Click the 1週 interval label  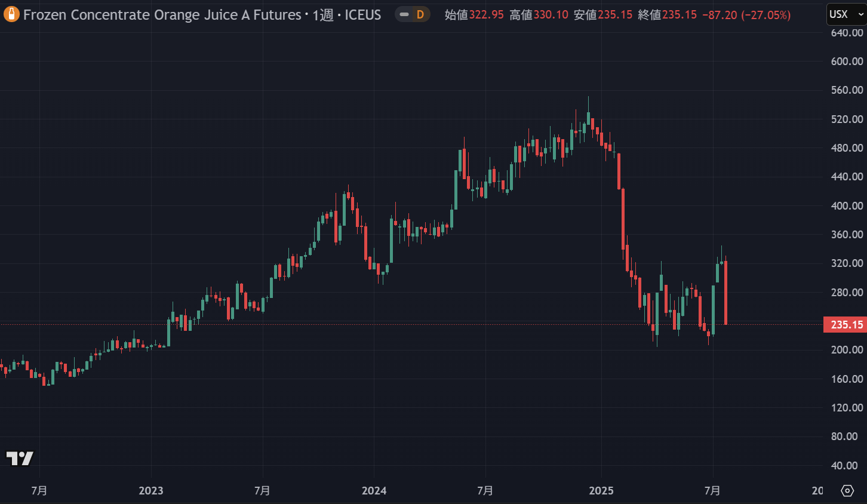click(x=323, y=15)
